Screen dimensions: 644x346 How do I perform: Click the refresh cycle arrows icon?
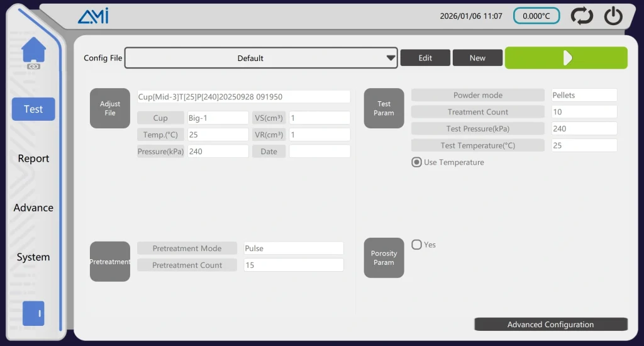(x=582, y=16)
